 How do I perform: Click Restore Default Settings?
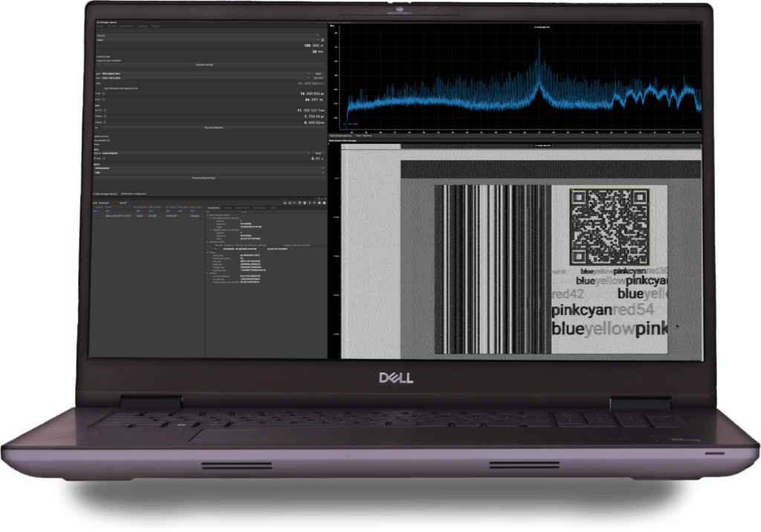209,178
